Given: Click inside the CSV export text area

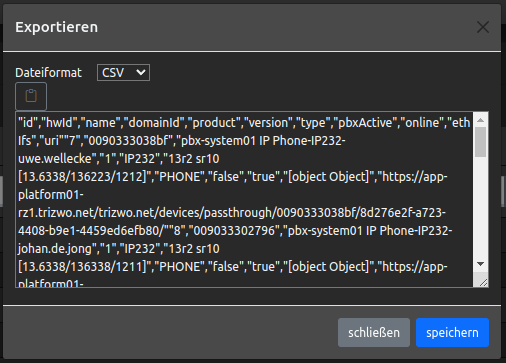Looking at the screenshot, I should [x=244, y=199].
